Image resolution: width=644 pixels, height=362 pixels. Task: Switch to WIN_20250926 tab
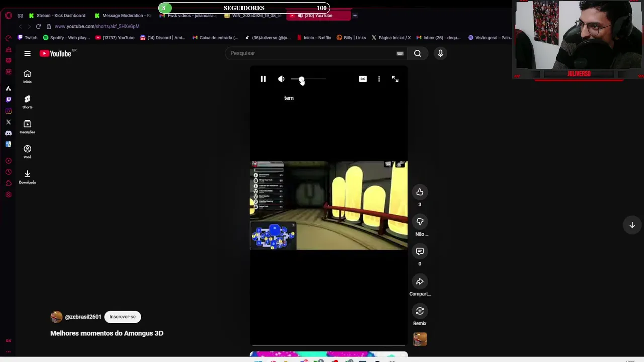(254, 15)
